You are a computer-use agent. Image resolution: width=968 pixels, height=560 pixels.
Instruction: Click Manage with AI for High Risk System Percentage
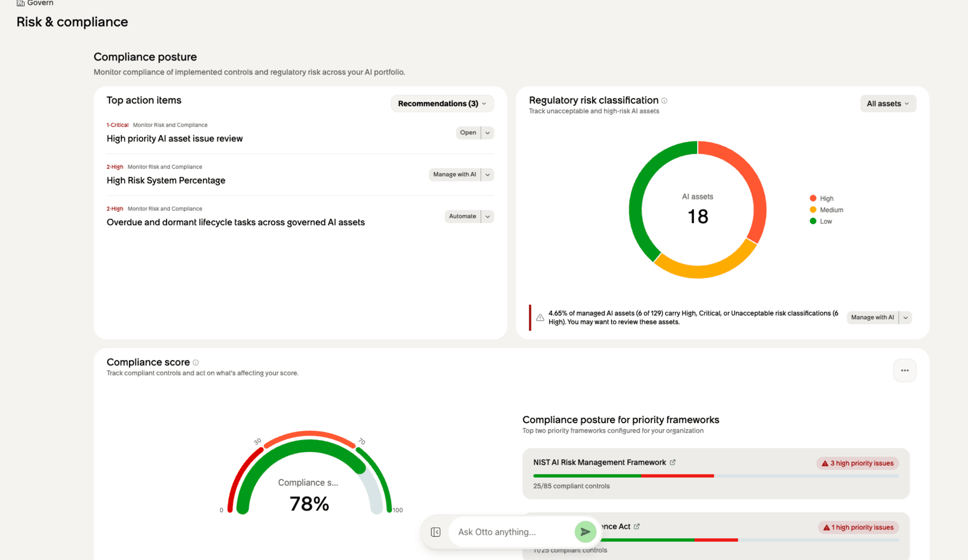(455, 175)
